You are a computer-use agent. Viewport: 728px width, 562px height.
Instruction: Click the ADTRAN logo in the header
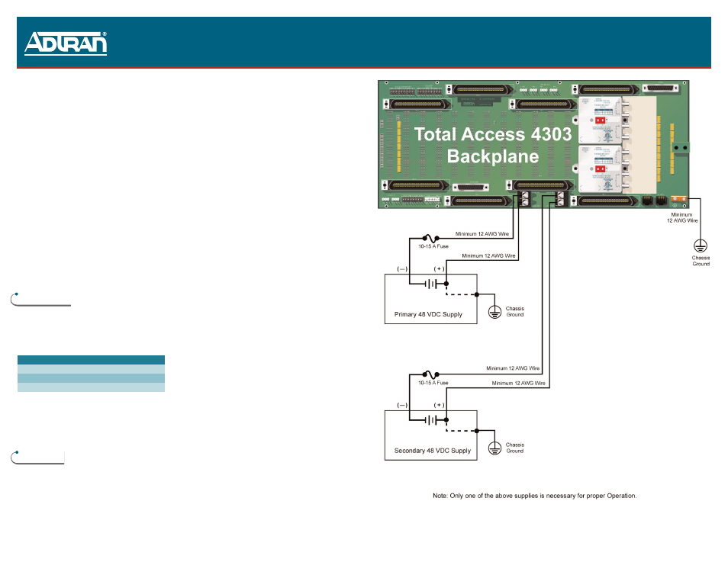coord(66,43)
